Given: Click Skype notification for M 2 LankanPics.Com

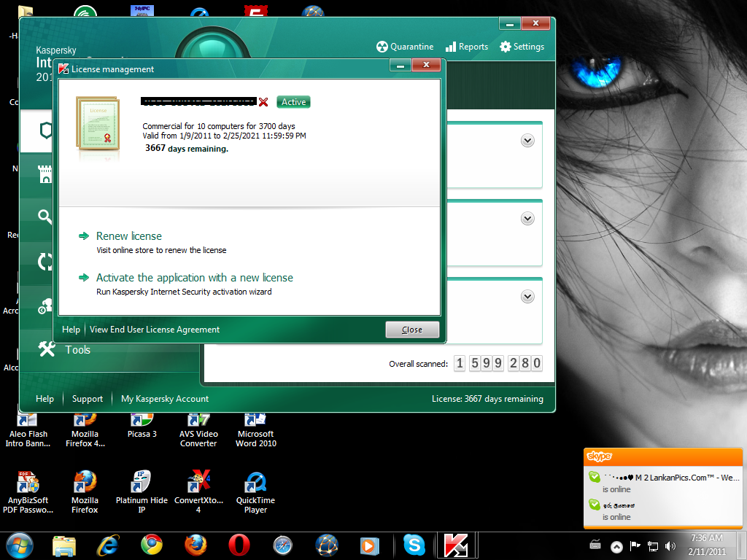Looking at the screenshot, I should click(x=663, y=483).
